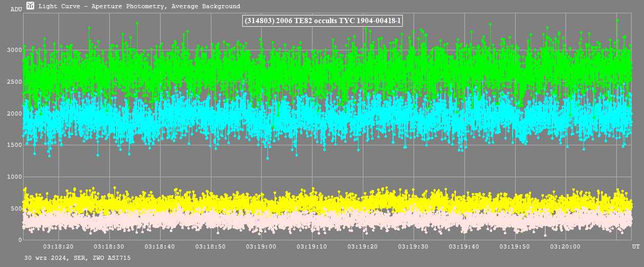Click the 03:20:00 time tick label
This screenshot has height=267, width=644.
[x=565, y=246]
